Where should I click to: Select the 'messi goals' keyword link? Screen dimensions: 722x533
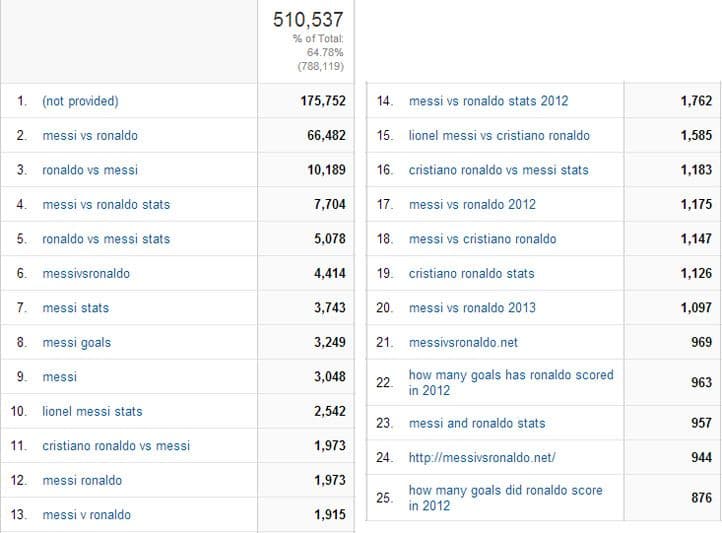tap(77, 343)
